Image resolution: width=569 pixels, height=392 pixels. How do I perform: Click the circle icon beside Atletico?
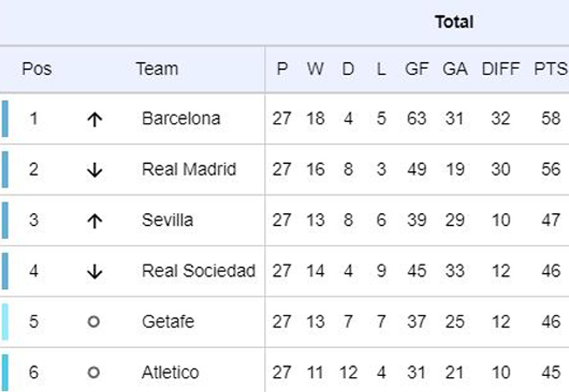pyautogui.click(x=94, y=372)
